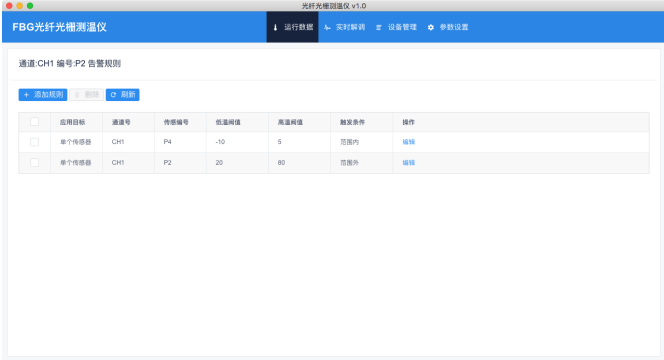Screen dimensions: 664x360
Task: Click the refresh arrow icon on 刷新
Action: tap(113, 95)
